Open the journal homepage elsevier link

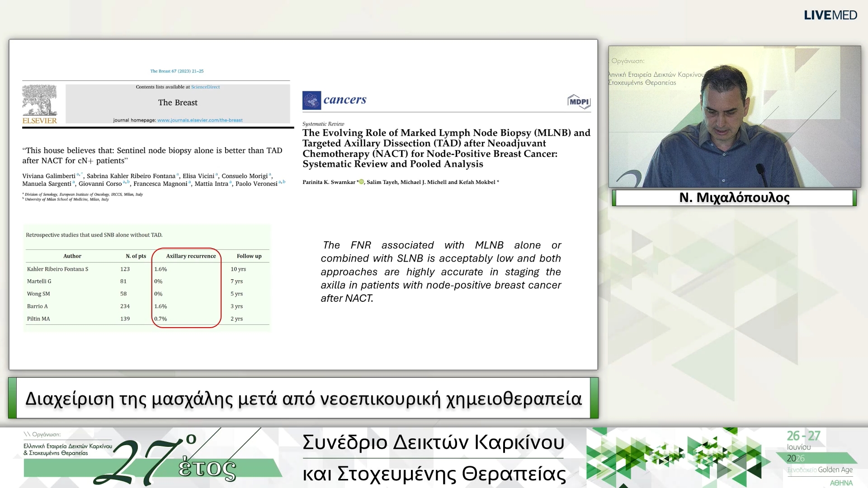(200, 120)
